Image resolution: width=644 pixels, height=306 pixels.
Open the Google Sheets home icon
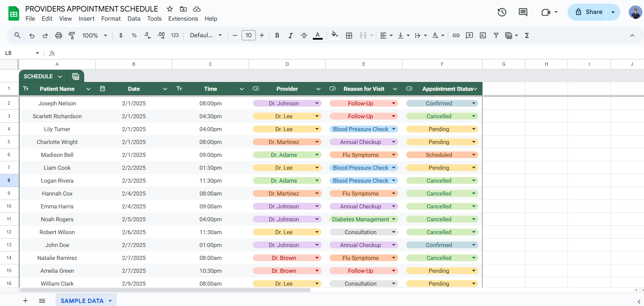[x=14, y=14]
